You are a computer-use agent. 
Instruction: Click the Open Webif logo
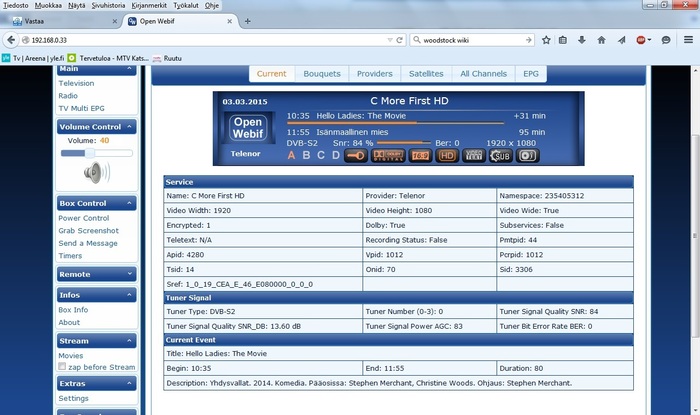[246, 128]
